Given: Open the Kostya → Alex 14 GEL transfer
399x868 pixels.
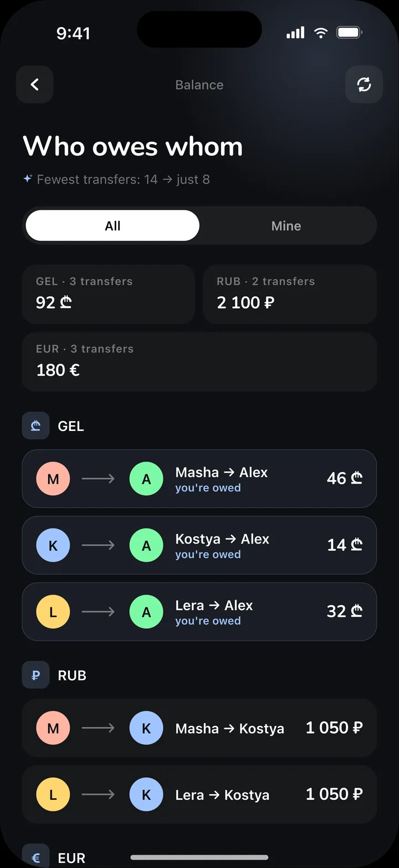Looking at the screenshot, I should [x=199, y=545].
